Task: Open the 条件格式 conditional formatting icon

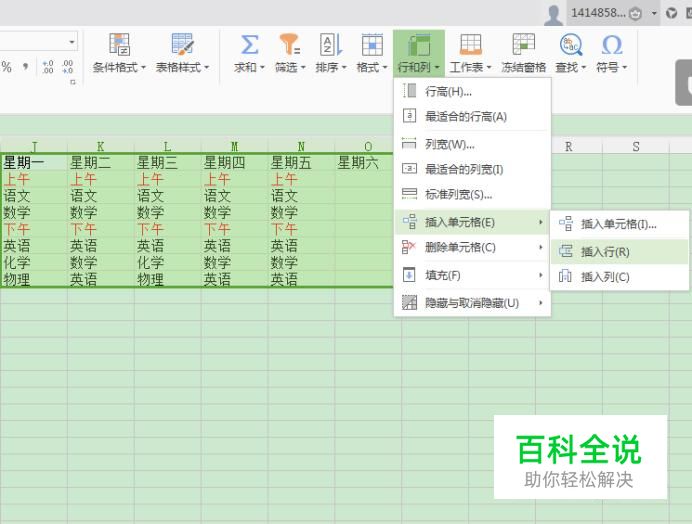Action: pyautogui.click(x=119, y=44)
